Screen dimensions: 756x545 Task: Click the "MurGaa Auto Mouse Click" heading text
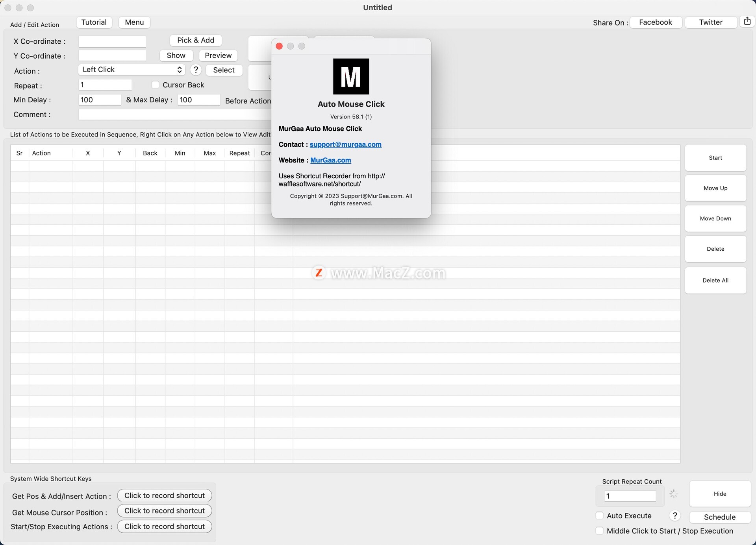coord(320,129)
